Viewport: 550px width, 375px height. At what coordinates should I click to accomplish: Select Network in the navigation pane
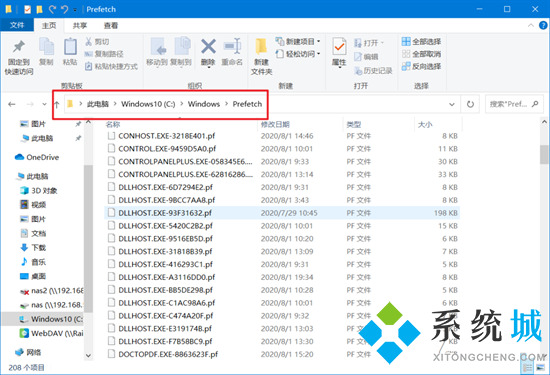[x=28, y=352]
